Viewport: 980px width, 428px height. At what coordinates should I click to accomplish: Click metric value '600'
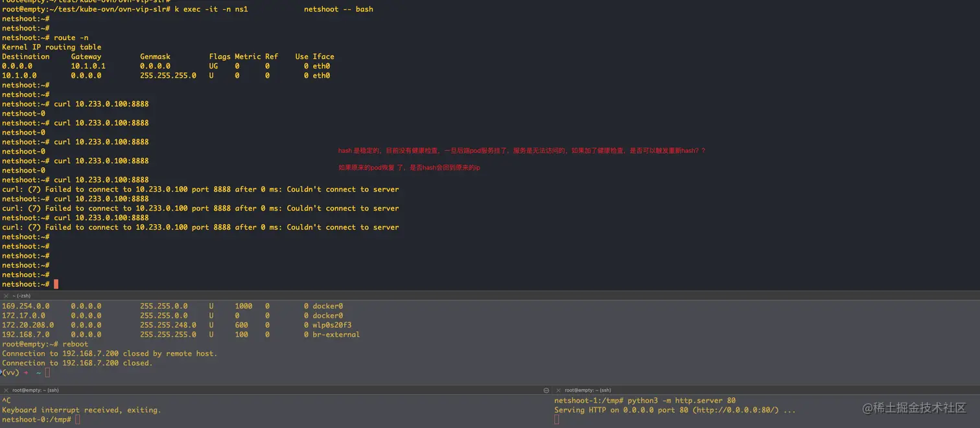click(x=242, y=325)
